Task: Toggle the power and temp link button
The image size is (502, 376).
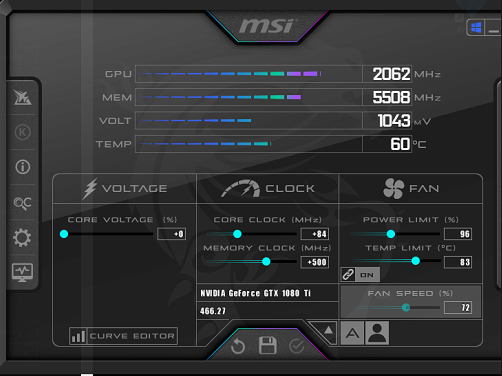Action: 360,275
